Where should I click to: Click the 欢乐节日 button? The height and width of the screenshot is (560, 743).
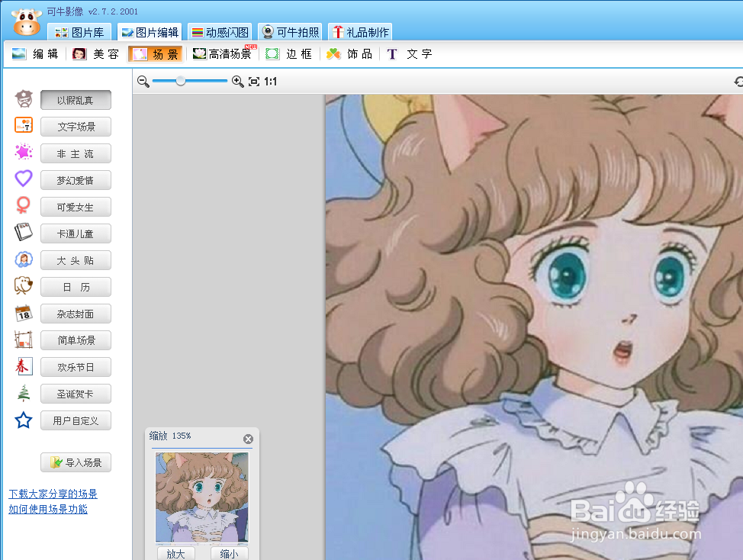point(76,367)
